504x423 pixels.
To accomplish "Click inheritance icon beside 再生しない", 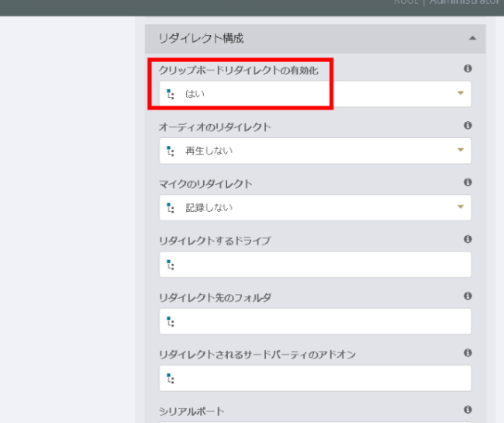I will click(171, 151).
